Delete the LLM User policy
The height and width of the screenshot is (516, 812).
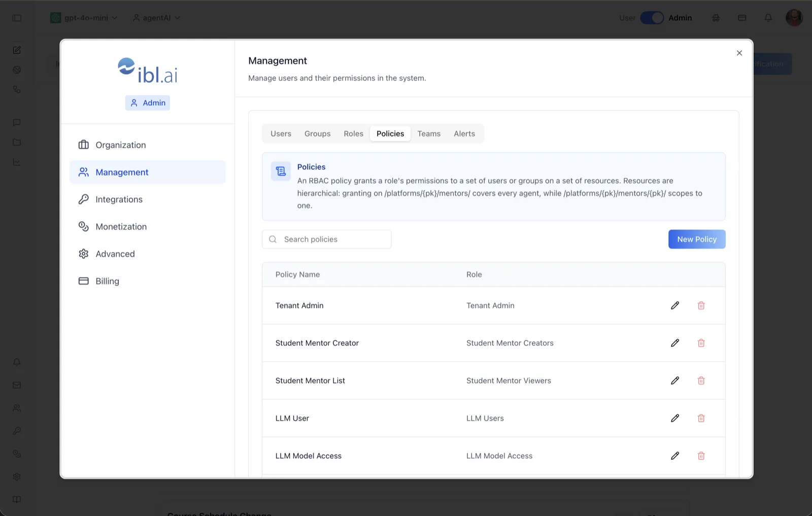[701, 418]
